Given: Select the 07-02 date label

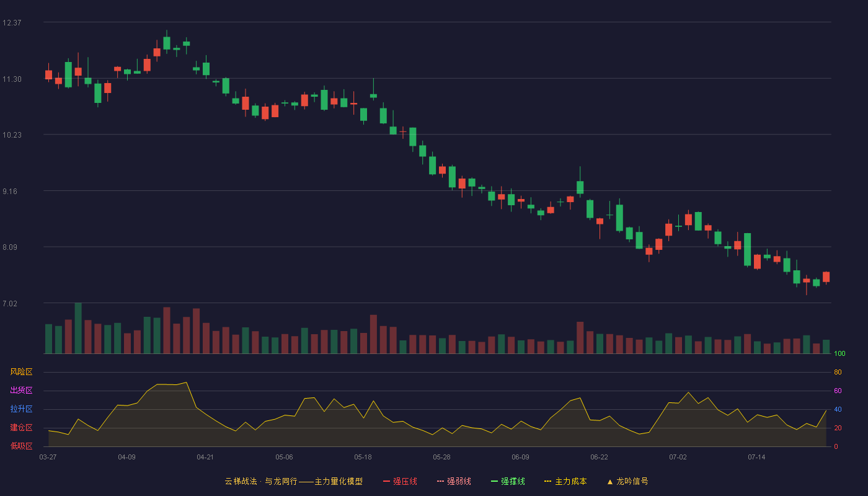Looking at the screenshot, I should tap(678, 457).
